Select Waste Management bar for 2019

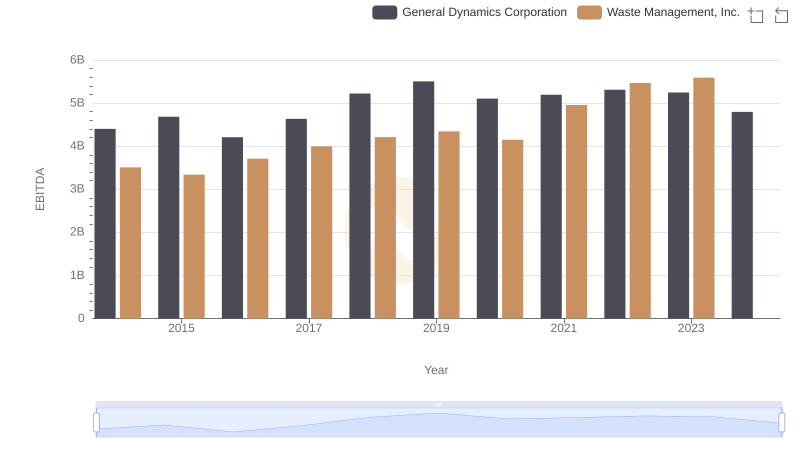pyautogui.click(x=449, y=225)
